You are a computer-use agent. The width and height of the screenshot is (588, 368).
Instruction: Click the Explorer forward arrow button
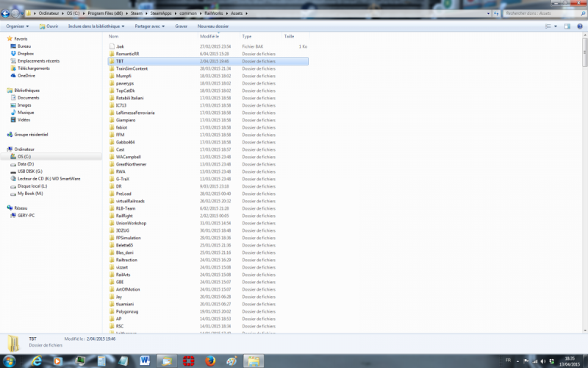(x=15, y=13)
